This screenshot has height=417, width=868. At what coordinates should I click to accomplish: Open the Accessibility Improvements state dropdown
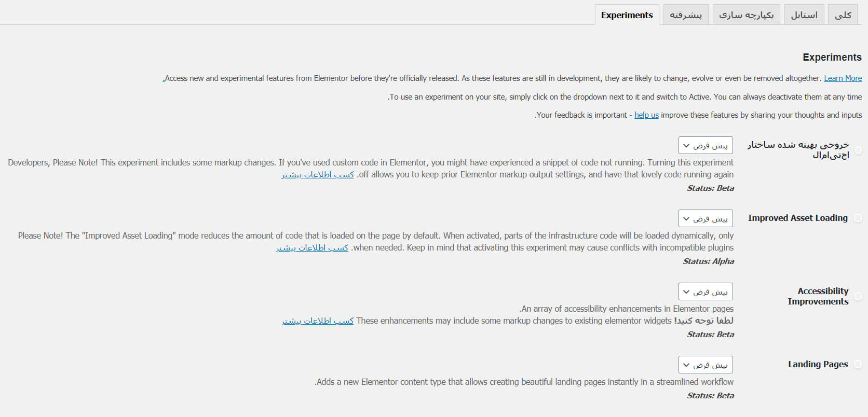tap(706, 291)
